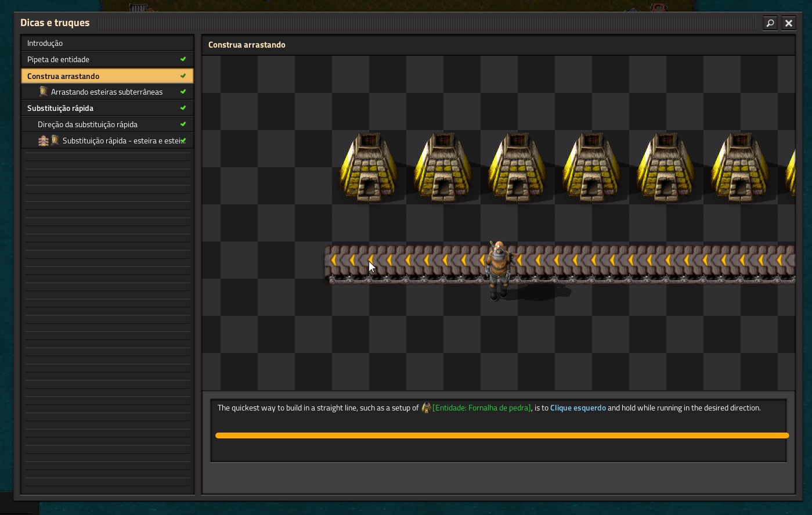
Task: Click the first stone furnace in preview
Action: [369, 167]
